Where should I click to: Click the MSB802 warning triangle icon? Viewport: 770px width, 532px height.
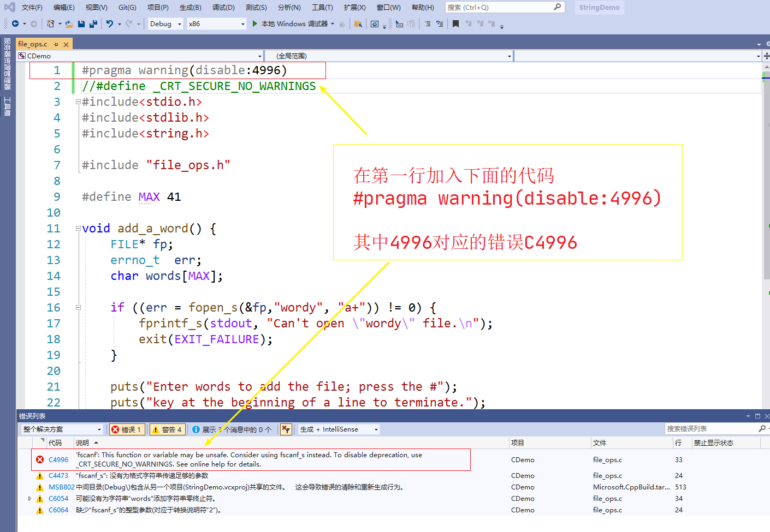click(x=40, y=487)
